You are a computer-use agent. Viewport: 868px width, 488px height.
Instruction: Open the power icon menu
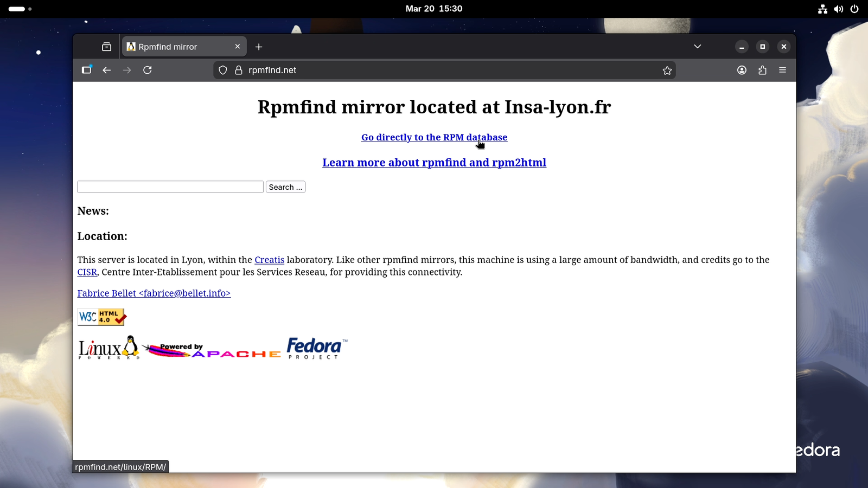[854, 9]
